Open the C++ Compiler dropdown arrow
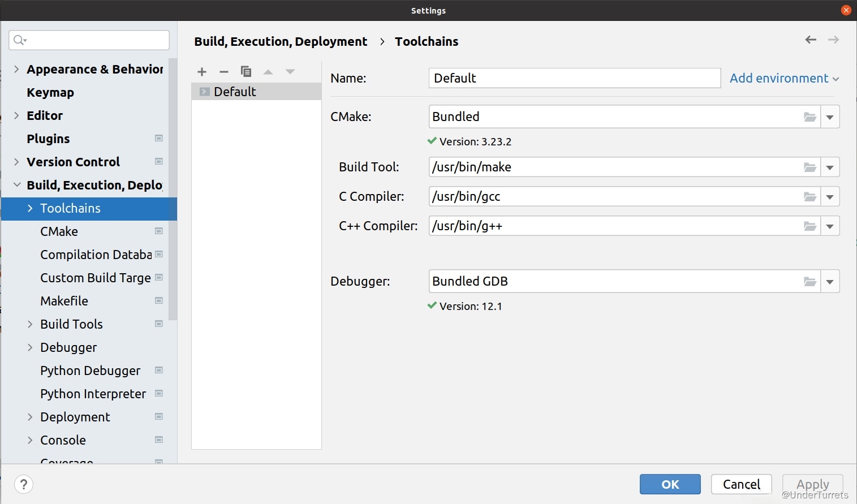857x504 pixels. [x=830, y=226]
